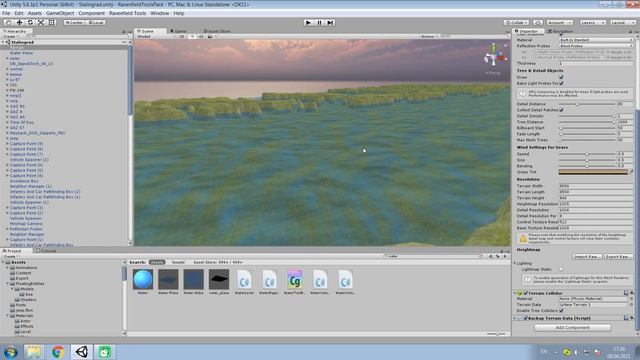The image size is (640, 360).
Task: Switch to the Console tab
Action: point(46,251)
